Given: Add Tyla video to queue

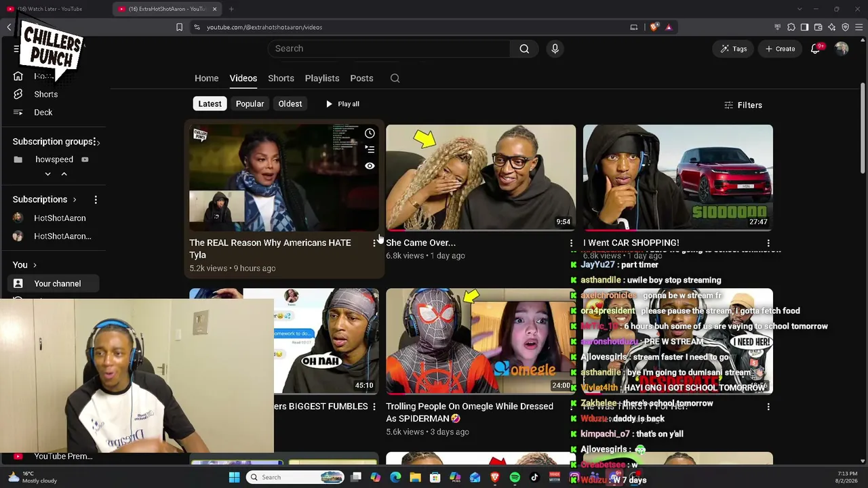Looking at the screenshot, I should click(x=370, y=150).
